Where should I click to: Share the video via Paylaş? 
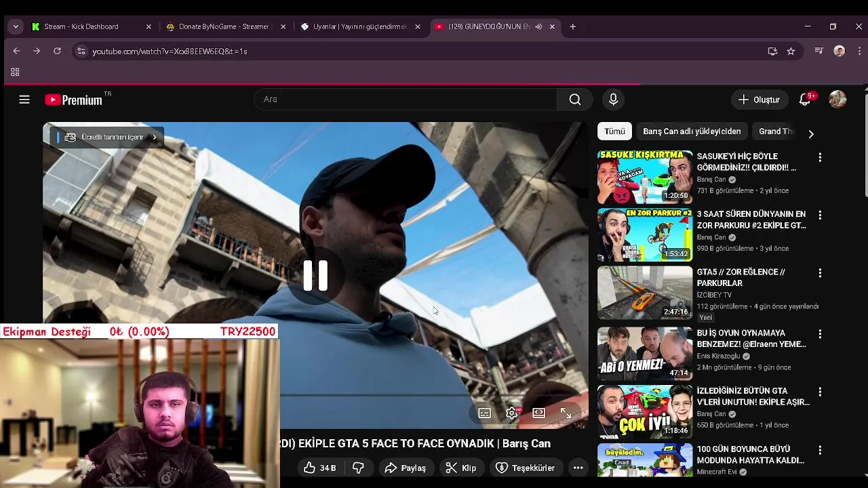[406, 468]
